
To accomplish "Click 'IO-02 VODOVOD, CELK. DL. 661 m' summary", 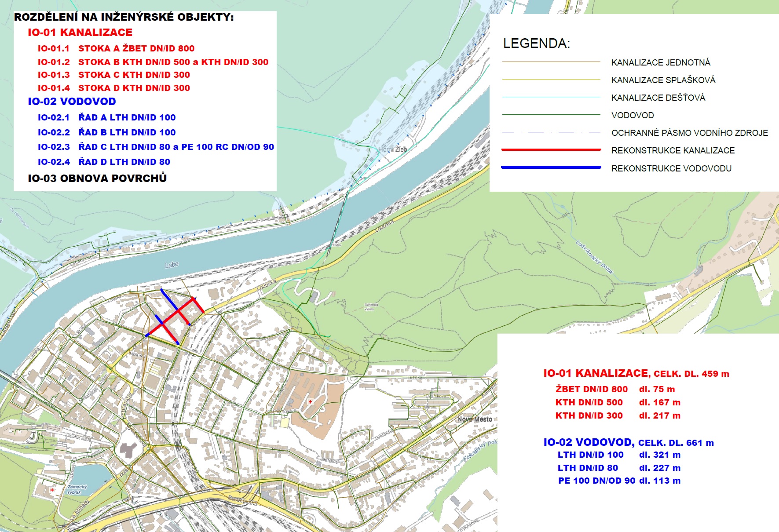I will point(629,442).
